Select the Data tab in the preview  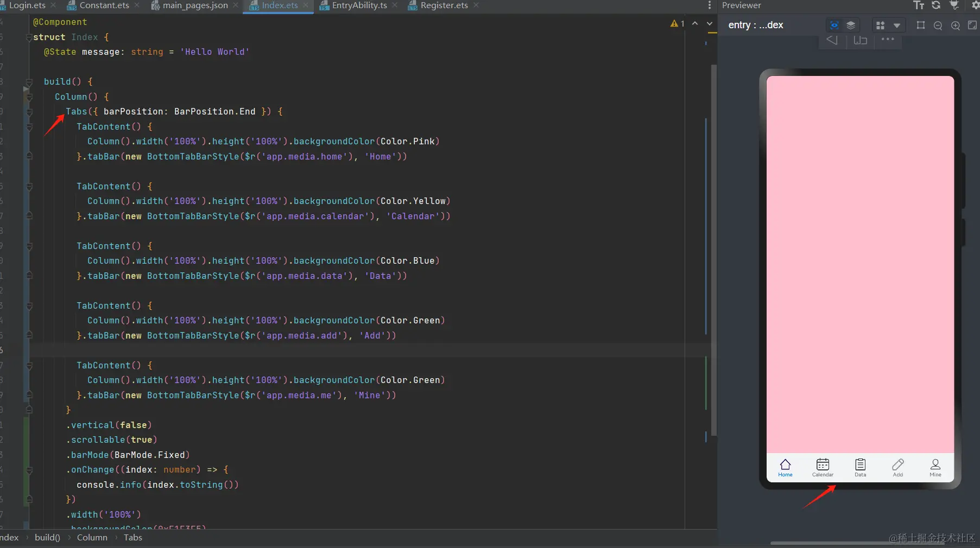coord(861,468)
